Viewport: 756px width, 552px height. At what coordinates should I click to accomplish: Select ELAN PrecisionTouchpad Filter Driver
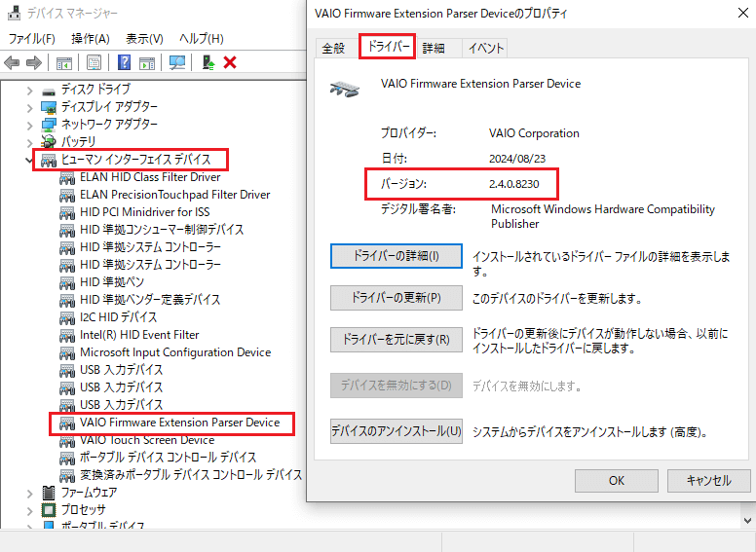click(x=175, y=195)
